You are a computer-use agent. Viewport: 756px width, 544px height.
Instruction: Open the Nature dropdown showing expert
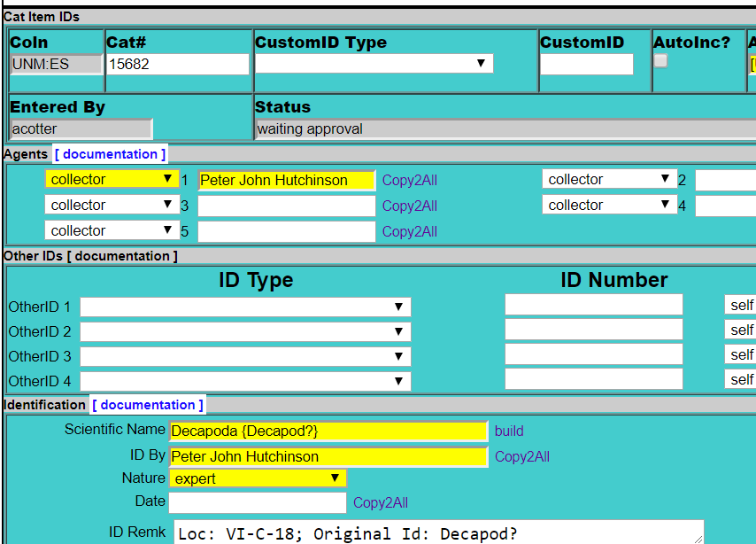[258, 478]
